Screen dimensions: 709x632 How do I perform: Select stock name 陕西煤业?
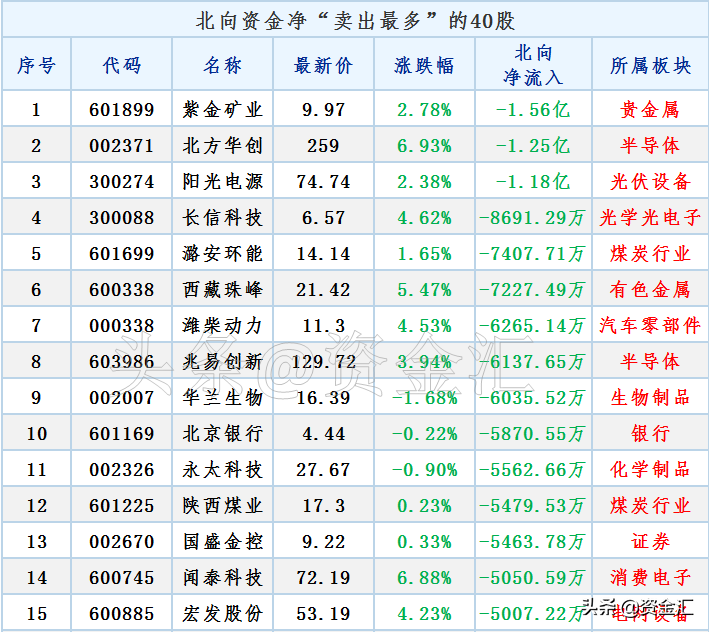pyautogui.click(x=222, y=506)
